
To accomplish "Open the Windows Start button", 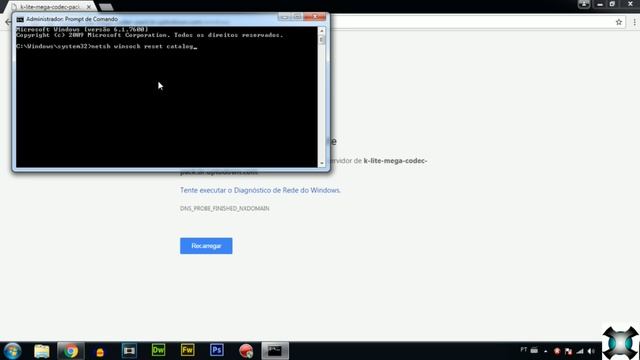I will 12,351.
